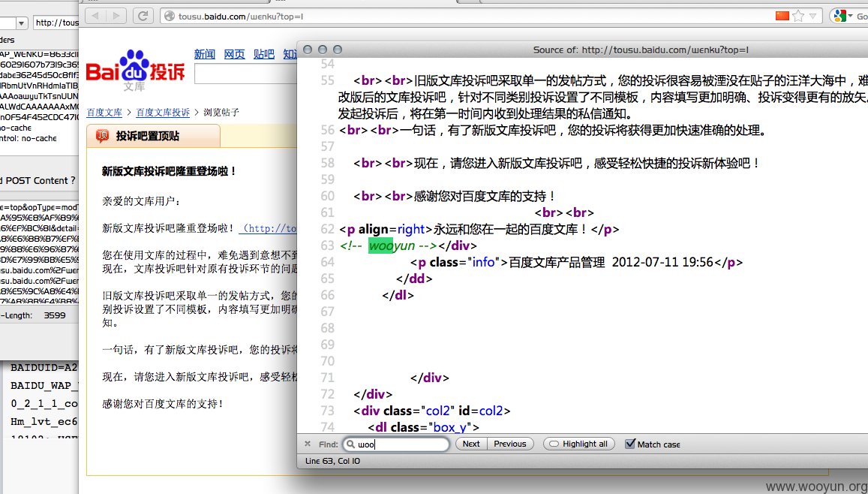Click the </dd> tag on line 65

pyautogui.click(x=414, y=279)
